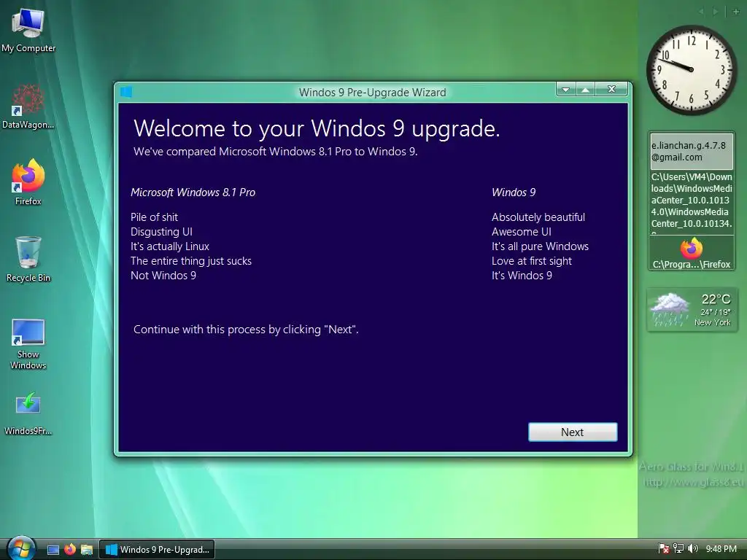This screenshot has width=747, height=560.
Task: Click the 22°C temperature reading
Action: [716, 299]
